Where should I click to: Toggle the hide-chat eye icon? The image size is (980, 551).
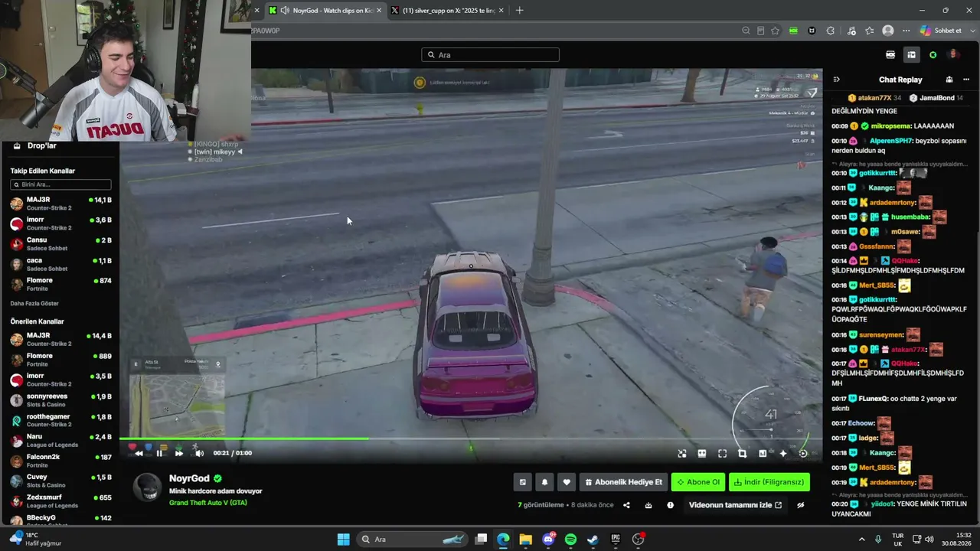coord(801,505)
